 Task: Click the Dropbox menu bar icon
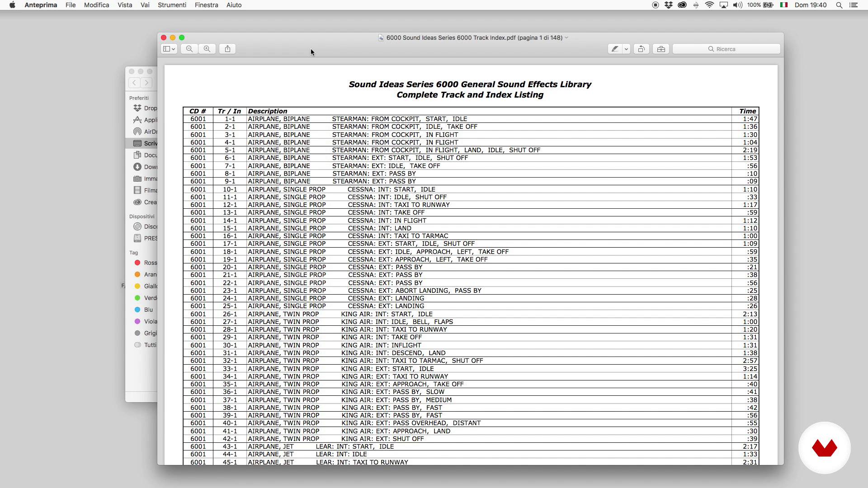[x=668, y=5]
